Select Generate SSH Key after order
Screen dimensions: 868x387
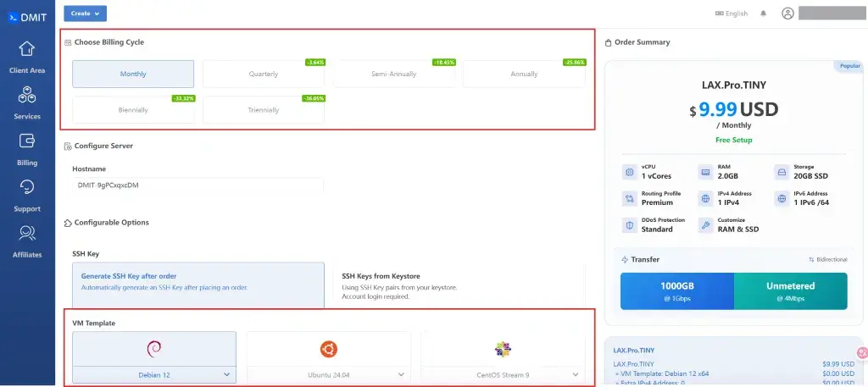(198, 282)
